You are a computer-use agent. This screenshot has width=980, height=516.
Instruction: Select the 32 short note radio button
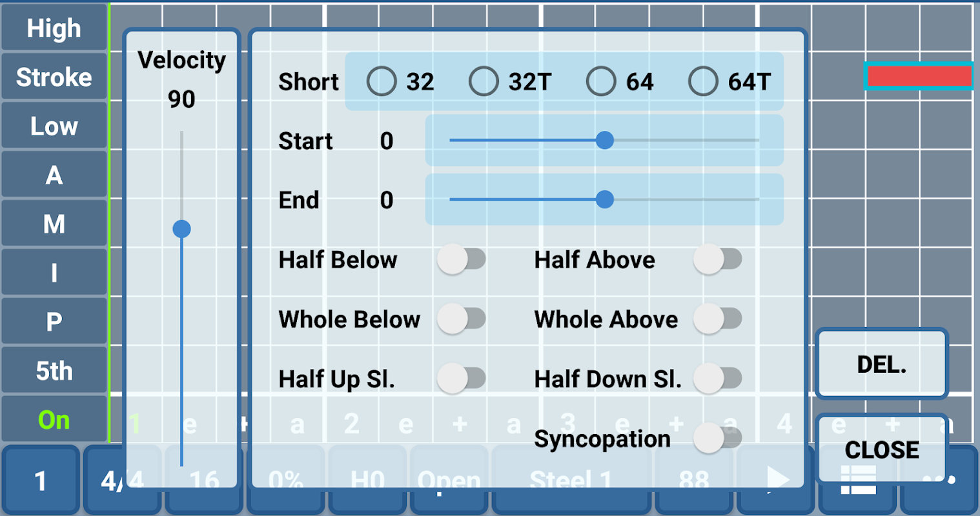coord(382,82)
